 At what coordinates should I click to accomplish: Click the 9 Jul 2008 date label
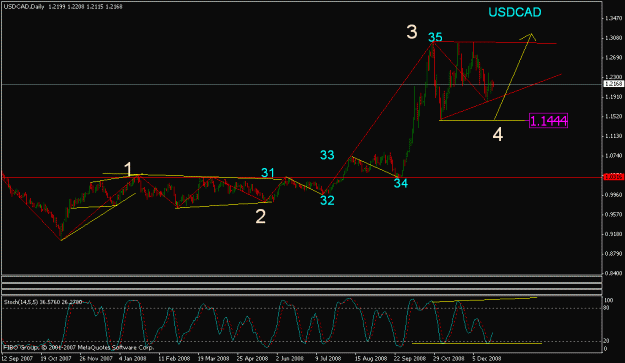point(329,358)
